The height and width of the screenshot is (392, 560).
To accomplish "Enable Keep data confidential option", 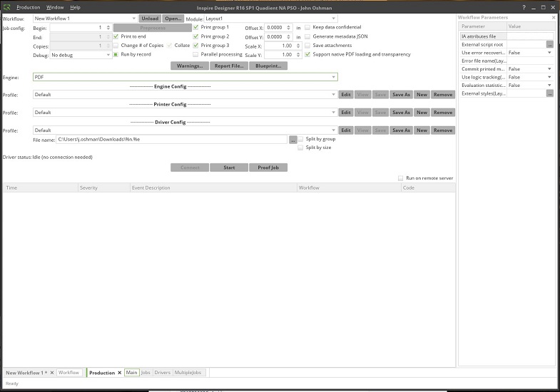I will tap(307, 27).
